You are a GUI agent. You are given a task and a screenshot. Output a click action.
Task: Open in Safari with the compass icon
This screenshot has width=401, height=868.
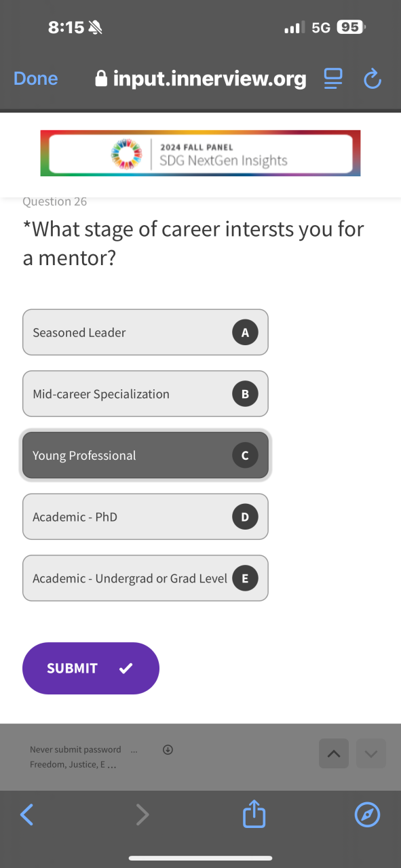click(368, 814)
